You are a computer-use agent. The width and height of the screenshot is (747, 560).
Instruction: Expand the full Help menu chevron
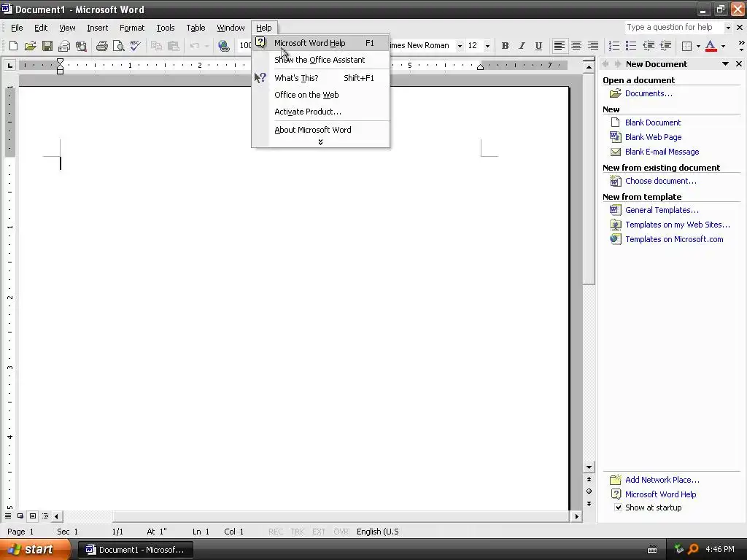tap(321, 142)
